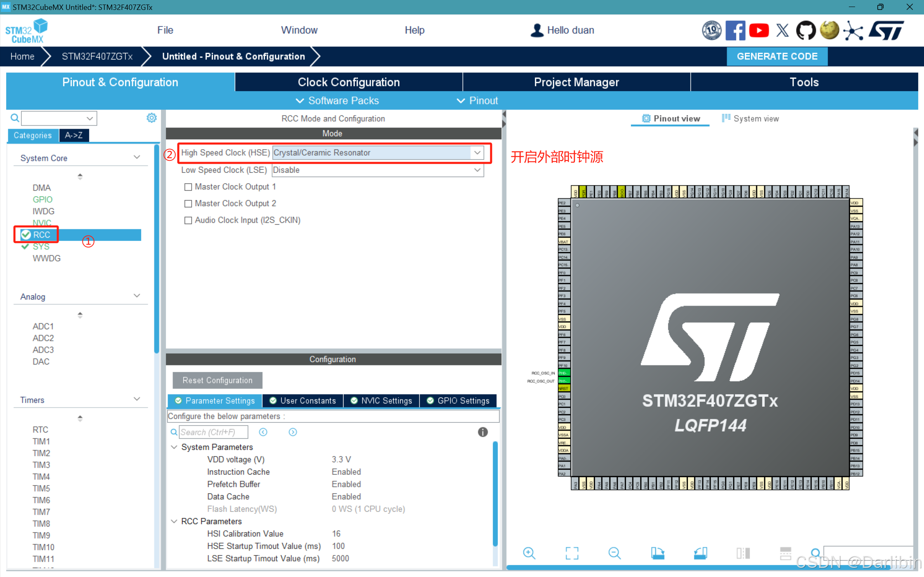
Task: Click the GENERATE CODE button
Action: point(777,56)
